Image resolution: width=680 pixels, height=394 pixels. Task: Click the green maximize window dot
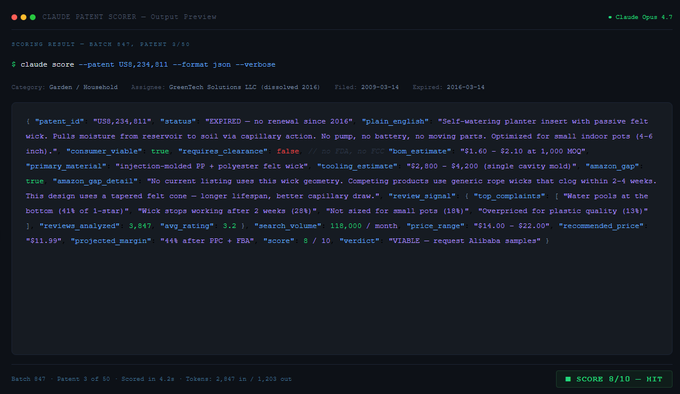(33, 17)
